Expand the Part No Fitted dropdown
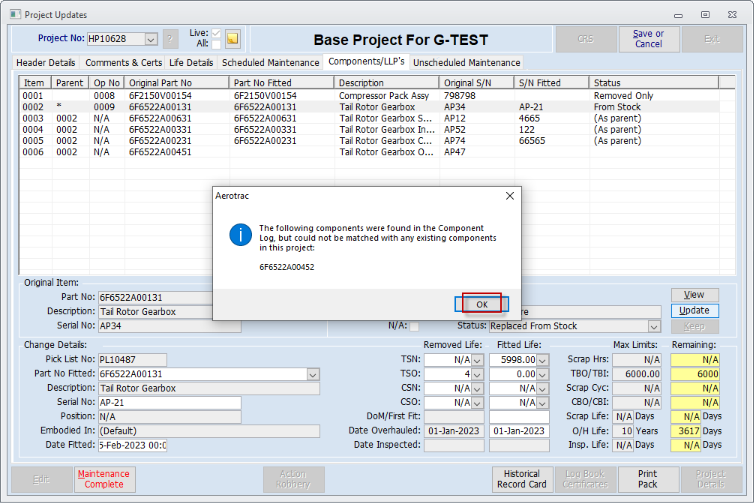 point(313,374)
